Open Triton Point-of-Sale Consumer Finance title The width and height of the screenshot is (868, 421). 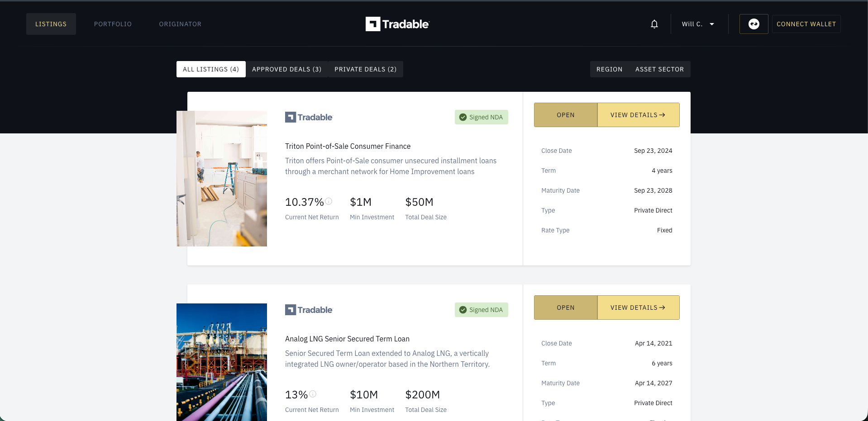348,146
